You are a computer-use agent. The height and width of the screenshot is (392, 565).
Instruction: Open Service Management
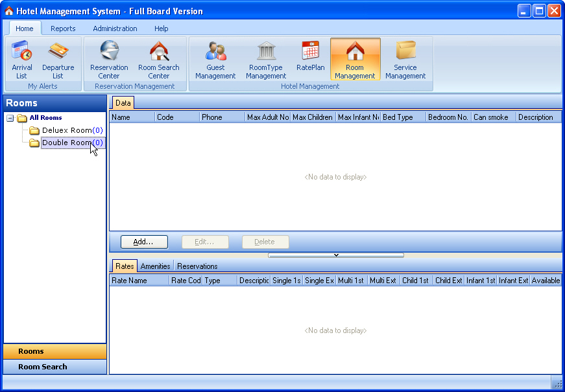405,60
